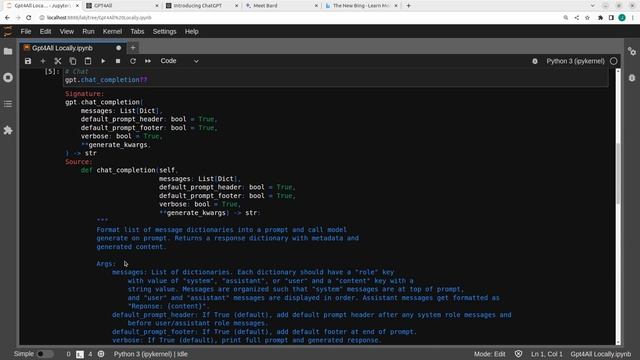Image resolution: width=640 pixels, height=360 pixels.
Task: Run the selected cell with the play icon
Action: (103, 61)
